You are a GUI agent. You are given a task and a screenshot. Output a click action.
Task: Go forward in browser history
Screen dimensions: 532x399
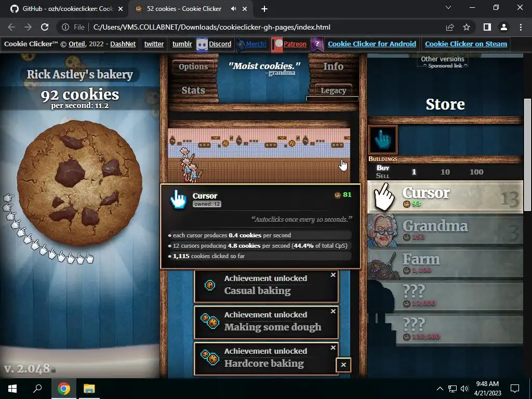28,27
